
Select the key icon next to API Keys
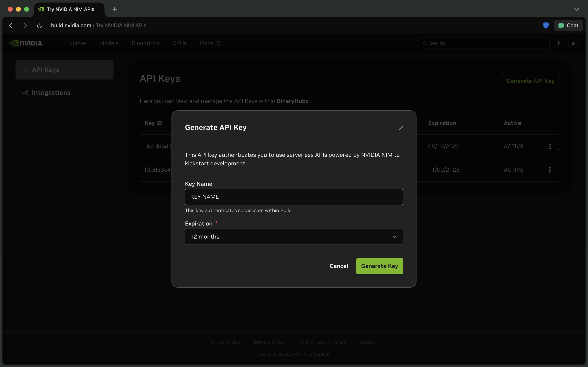point(25,69)
